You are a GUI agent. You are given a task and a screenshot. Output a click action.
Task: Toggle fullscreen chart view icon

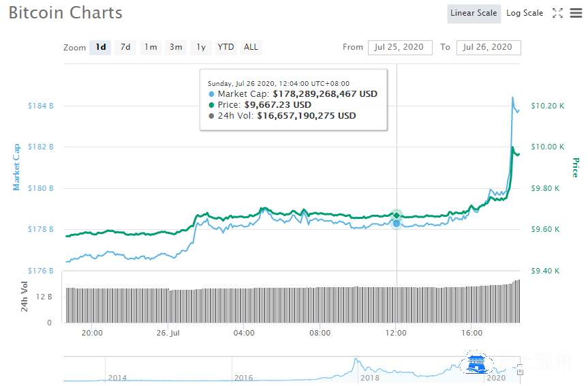557,13
